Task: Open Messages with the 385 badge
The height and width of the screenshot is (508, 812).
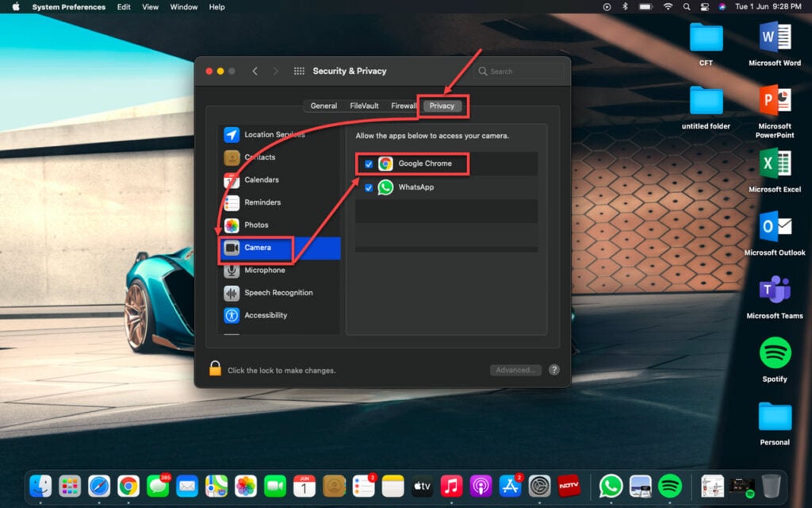Action: click(158, 487)
